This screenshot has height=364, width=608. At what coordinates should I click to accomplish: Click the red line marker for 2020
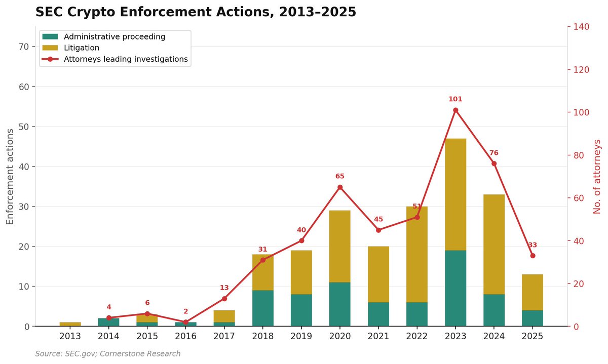tap(340, 187)
